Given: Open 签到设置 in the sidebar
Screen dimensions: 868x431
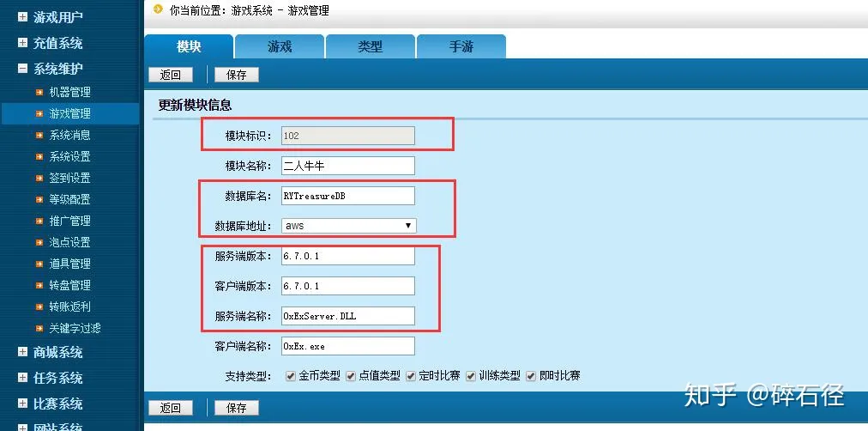Looking at the screenshot, I should point(69,178).
